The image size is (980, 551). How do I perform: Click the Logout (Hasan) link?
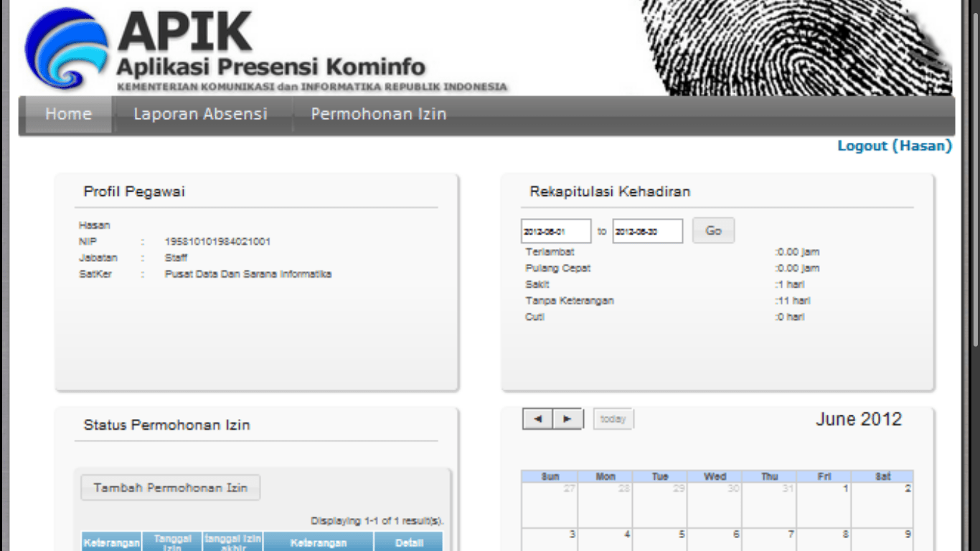895,146
